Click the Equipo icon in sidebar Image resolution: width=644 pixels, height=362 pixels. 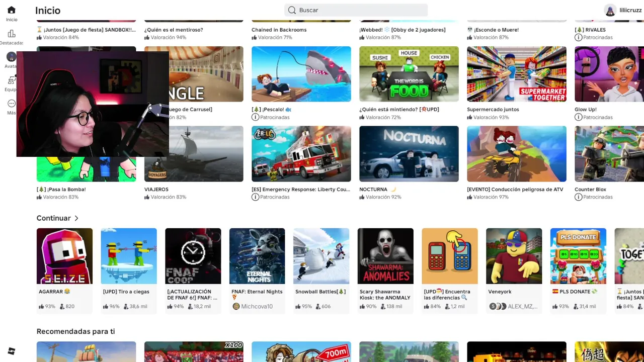click(11, 80)
